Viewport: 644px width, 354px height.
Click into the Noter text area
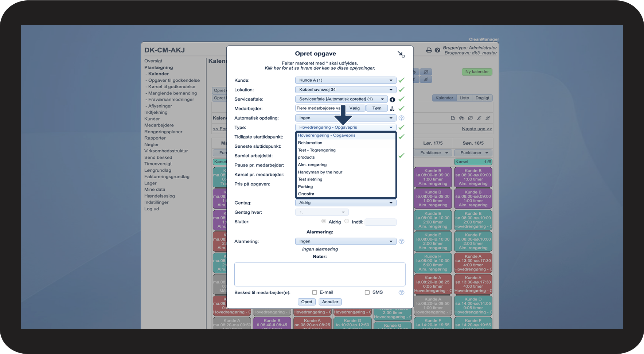pos(320,275)
